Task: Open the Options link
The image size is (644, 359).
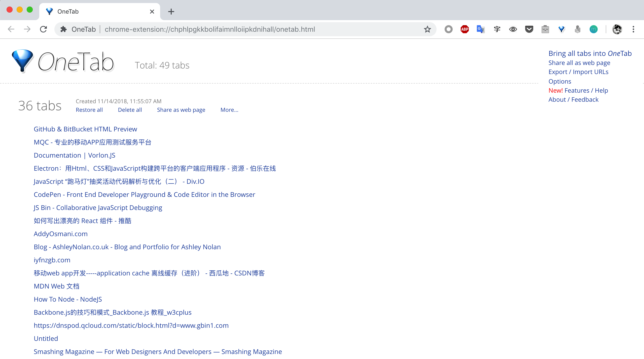Action: pos(560,81)
